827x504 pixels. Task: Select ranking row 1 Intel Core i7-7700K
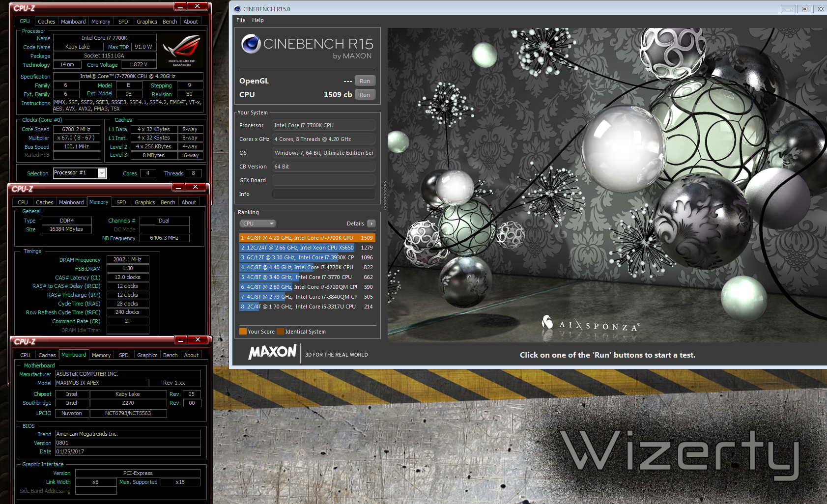[x=307, y=238]
